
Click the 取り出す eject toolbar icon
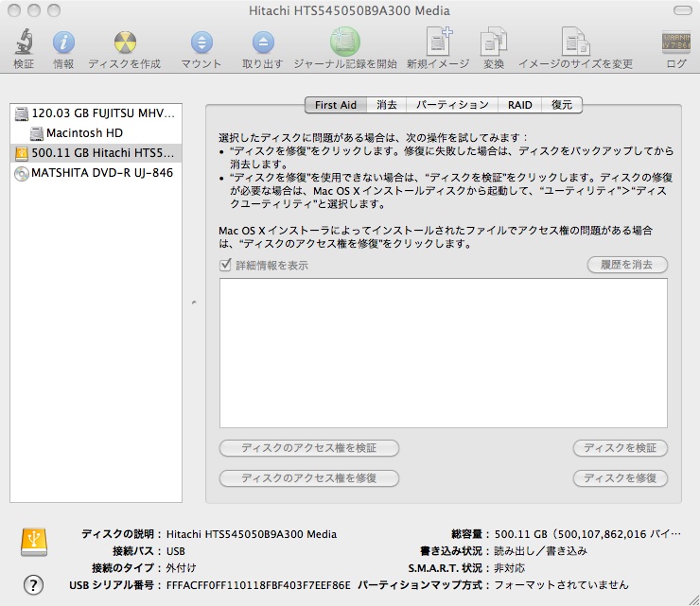263,43
